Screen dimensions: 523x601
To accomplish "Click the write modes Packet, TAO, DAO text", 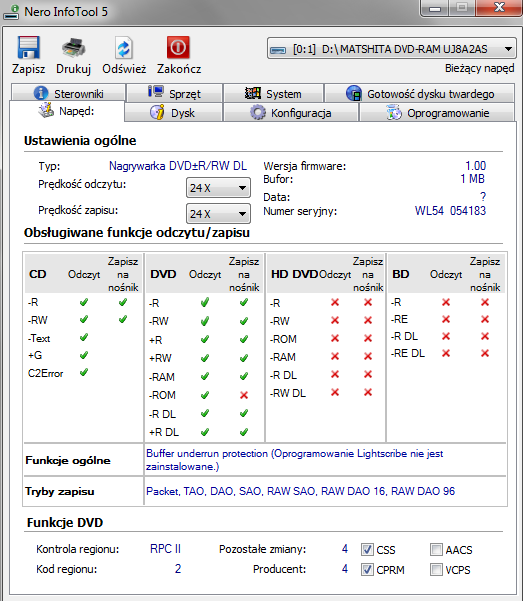I will click(x=300, y=491).
